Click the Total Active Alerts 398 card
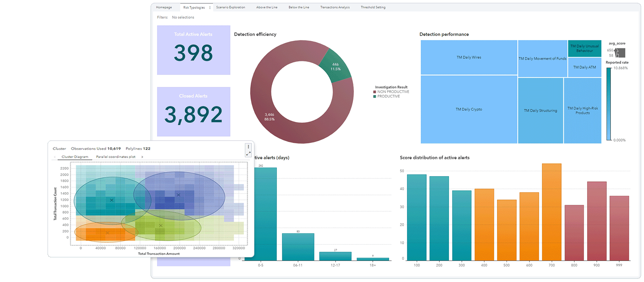 coord(194,50)
